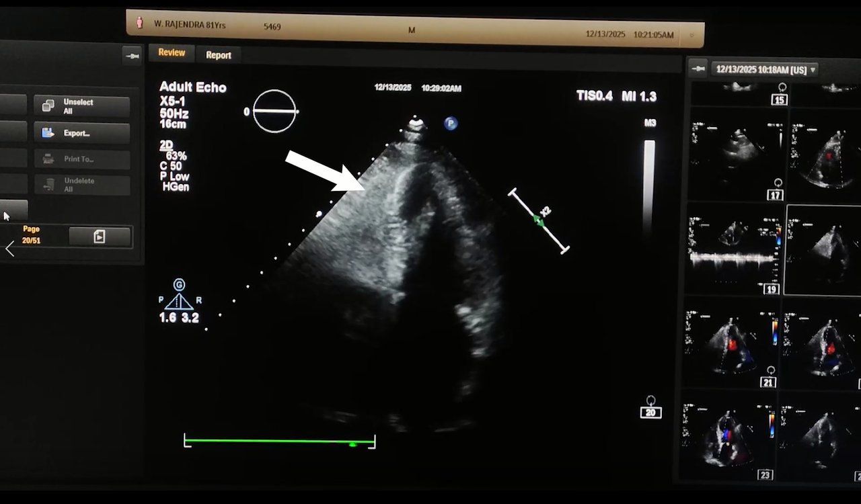Expand the patient header bar arrow
The height and width of the screenshot is (504, 861).
tap(691, 35)
